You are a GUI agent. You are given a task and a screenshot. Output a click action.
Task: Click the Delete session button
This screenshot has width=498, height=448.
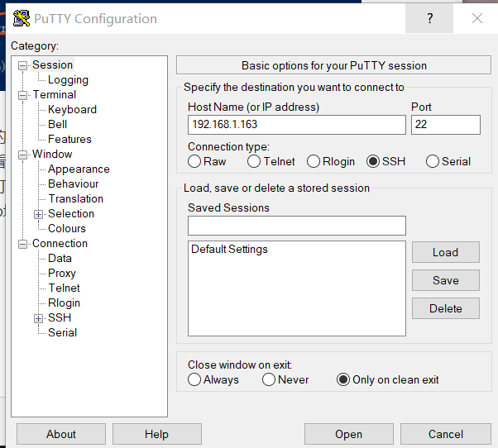(x=446, y=308)
